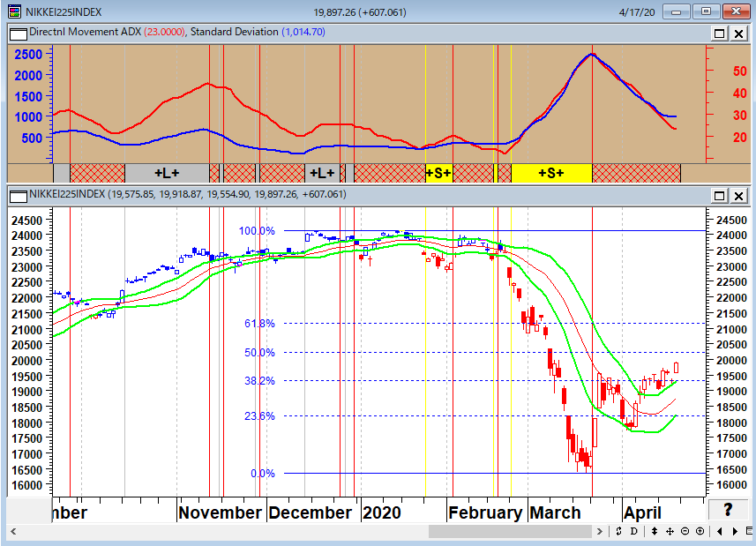
Task: Click the OHLC values in price panel header
Action: (x=227, y=194)
